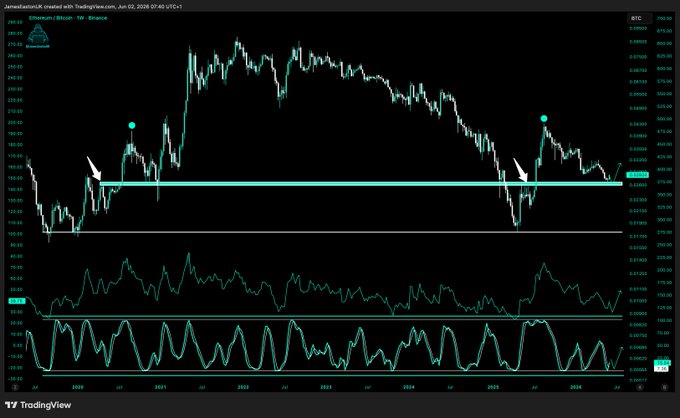Click the JamesEastonUK hooded avatar logo
Screen dimensions: 680x418
[38, 36]
